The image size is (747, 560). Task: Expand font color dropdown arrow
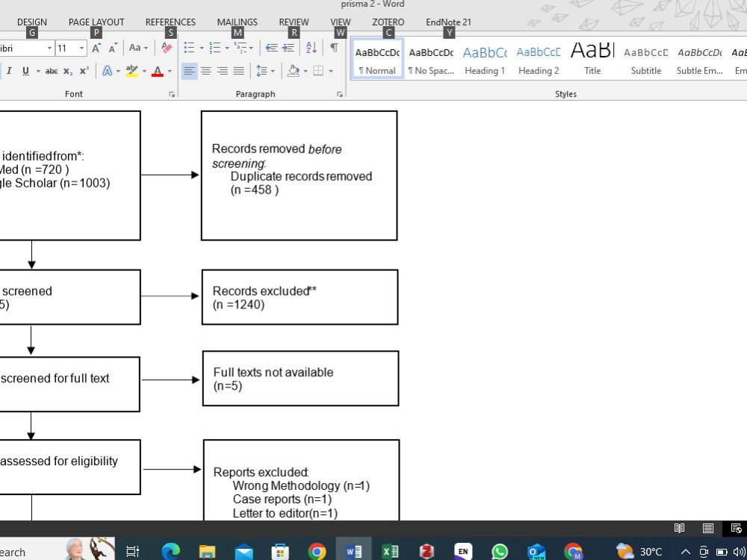[x=170, y=72]
